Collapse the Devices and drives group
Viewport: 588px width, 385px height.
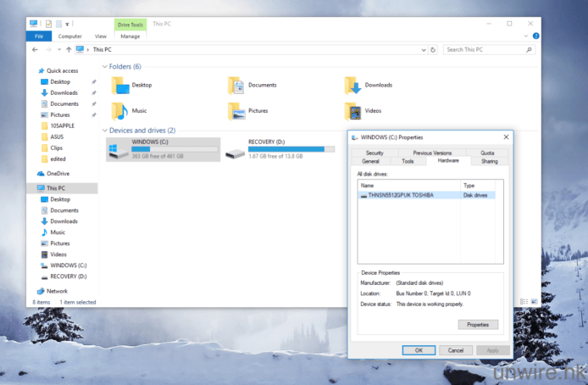tap(105, 131)
